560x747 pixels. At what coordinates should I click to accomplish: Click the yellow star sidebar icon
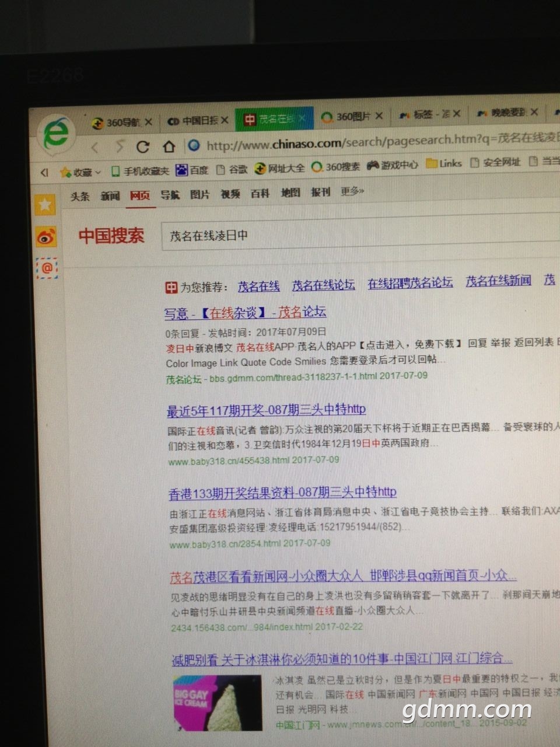(x=45, y=204)
